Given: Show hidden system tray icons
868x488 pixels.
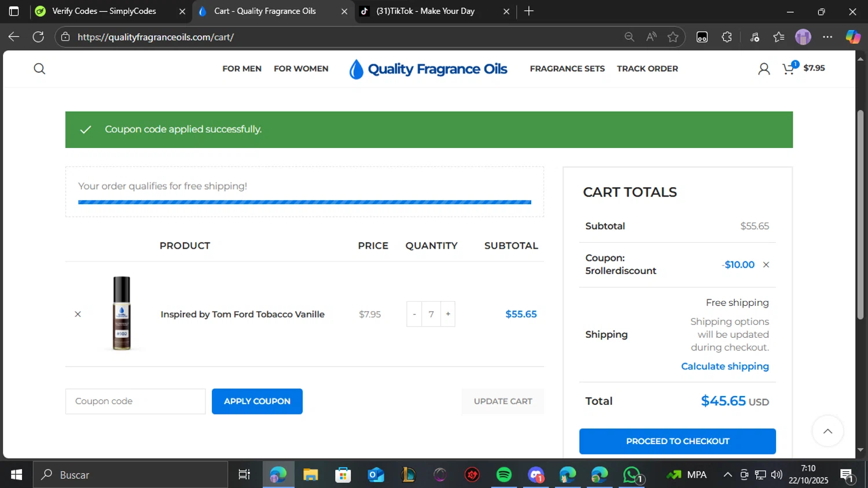Looking at the screenshot, I should coord(727,475).
